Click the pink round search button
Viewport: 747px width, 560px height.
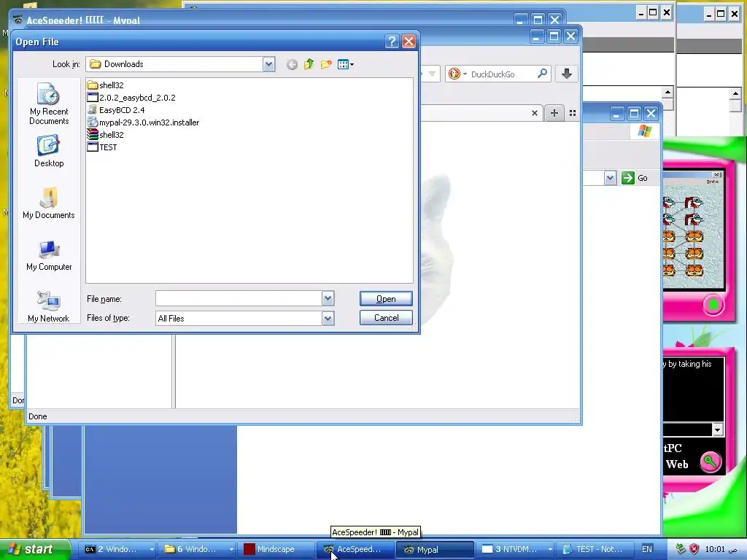click(x=710, y=461)
